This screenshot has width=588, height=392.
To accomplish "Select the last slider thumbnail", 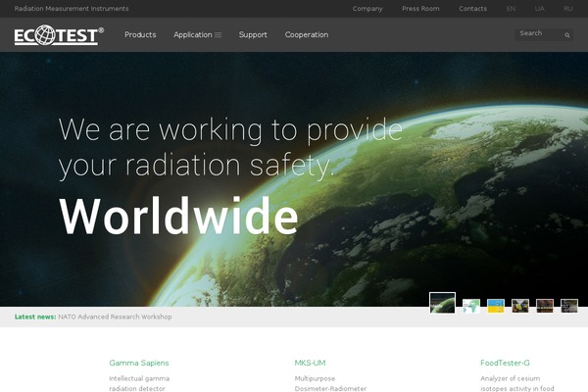I will pos(569,306).
